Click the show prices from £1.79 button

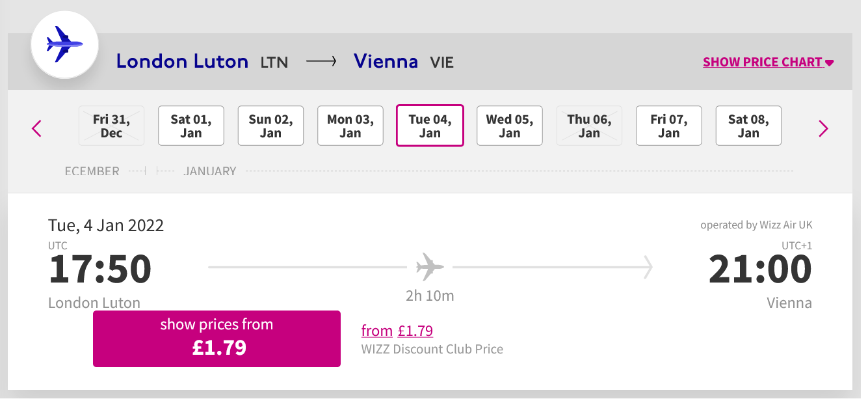pyautogui.click(x=217, y=339)
